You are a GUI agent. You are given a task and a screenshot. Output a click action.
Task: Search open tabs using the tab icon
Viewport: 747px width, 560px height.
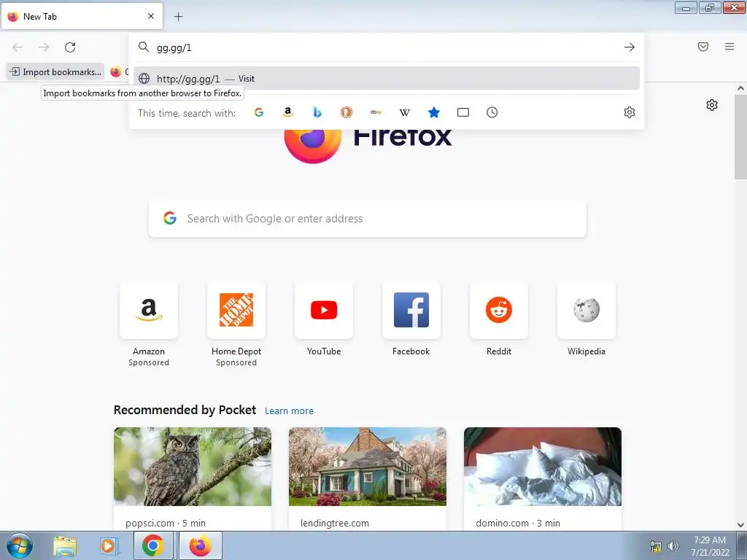pos(463,112)
